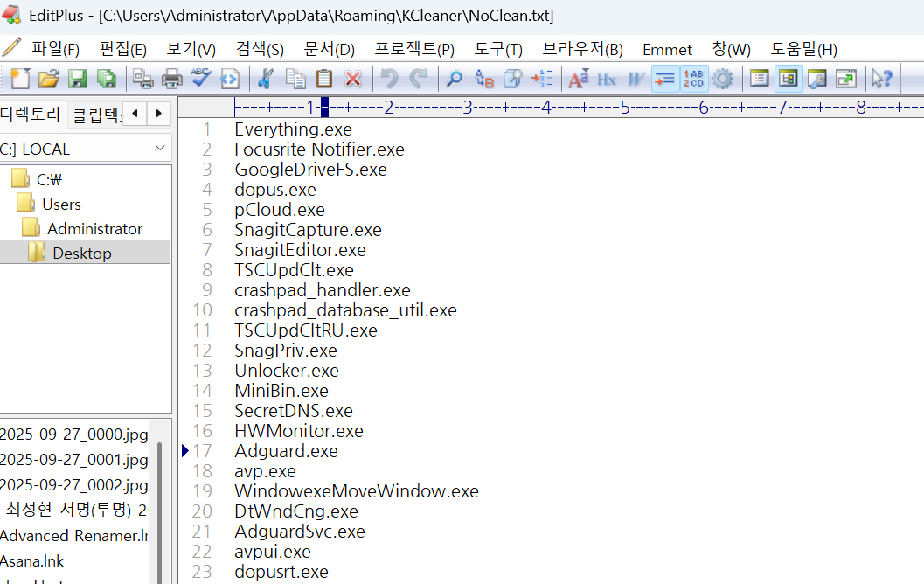The image size is (924, 584).
Task: Click line 1 text Everything.exe
Action: (293, 129)
